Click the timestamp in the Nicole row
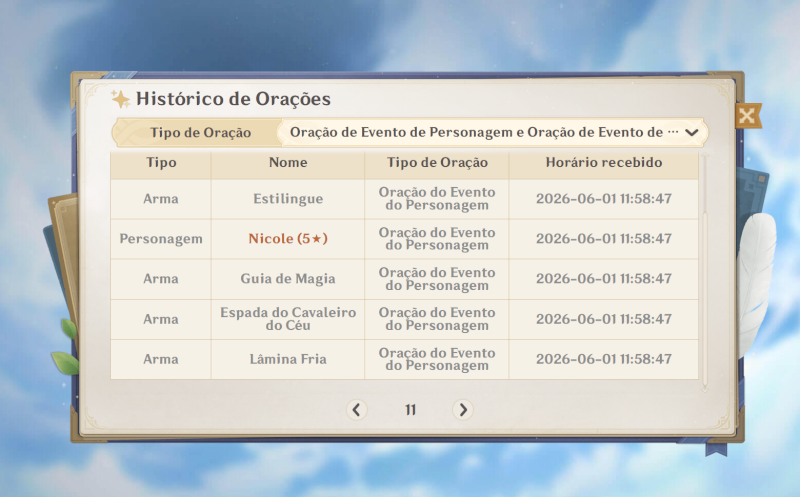This screenshot has height=497, width=800. [604, 239]
